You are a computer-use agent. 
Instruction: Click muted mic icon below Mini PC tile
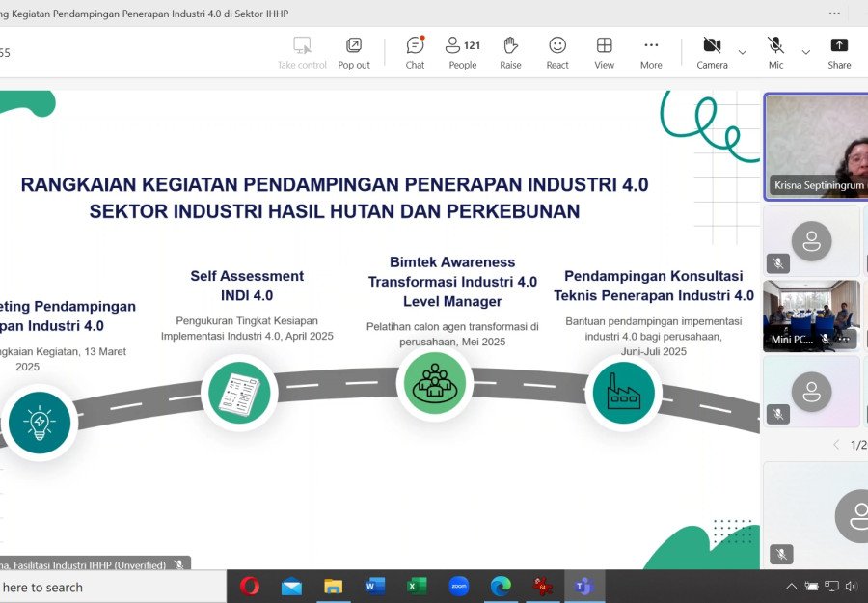pos(777,414)
